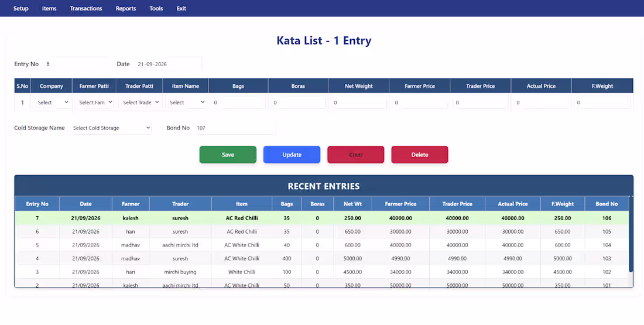Image resolution: width=644 pixels, height=325 pixels.
Task: Click the green Save button
Action: [x=228, y=155]
